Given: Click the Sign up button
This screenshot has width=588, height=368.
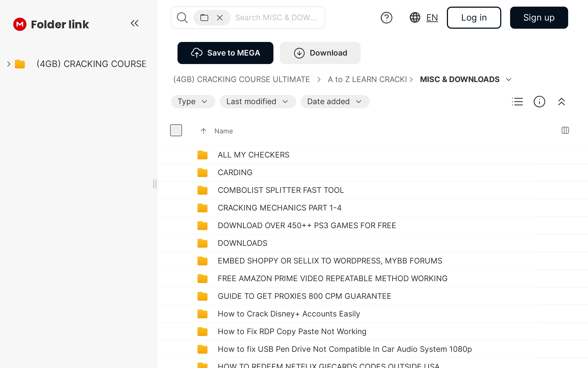Looking at the screenshot, I should click(x=539, y=17).
